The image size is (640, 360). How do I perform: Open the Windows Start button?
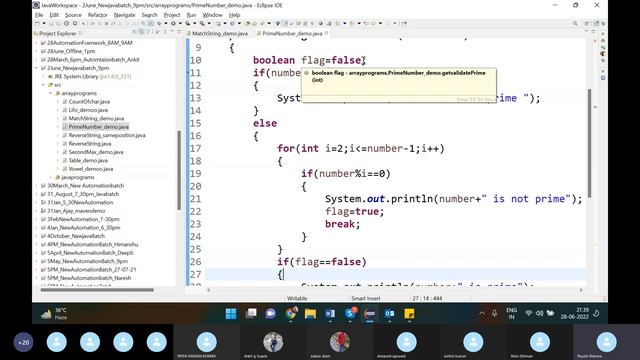231,313
